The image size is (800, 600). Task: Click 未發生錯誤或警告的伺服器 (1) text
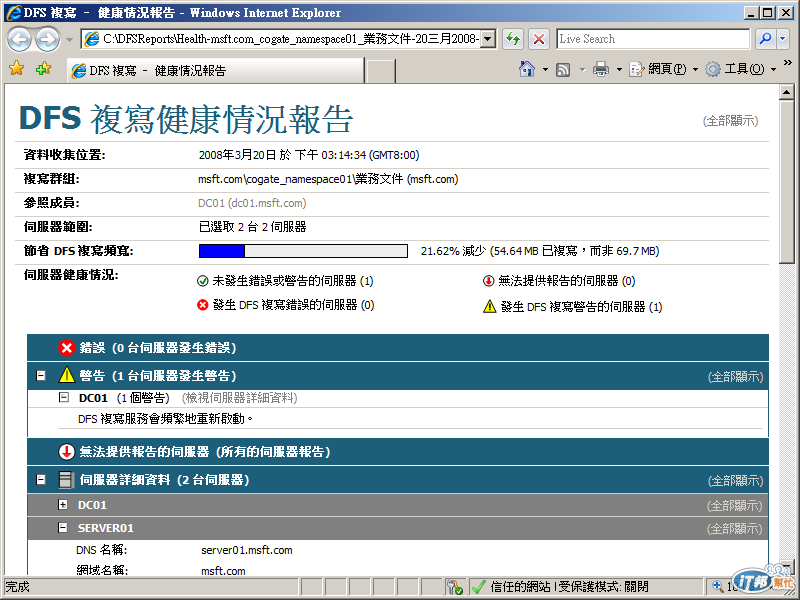pos(293,281)
